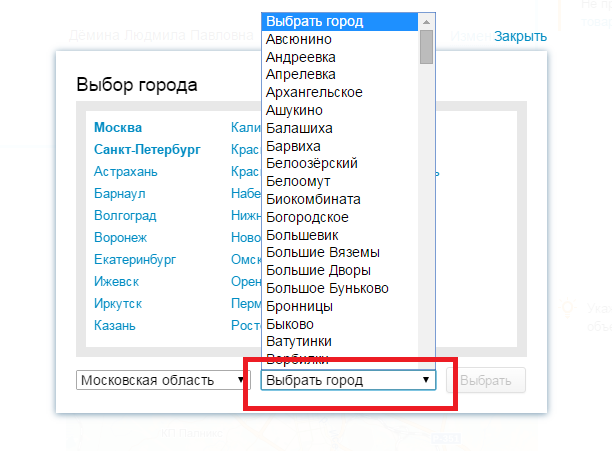Open the Санкт-Петербург city link
Image resolution: width=612 pixels, height=451 pixels.
147,150
